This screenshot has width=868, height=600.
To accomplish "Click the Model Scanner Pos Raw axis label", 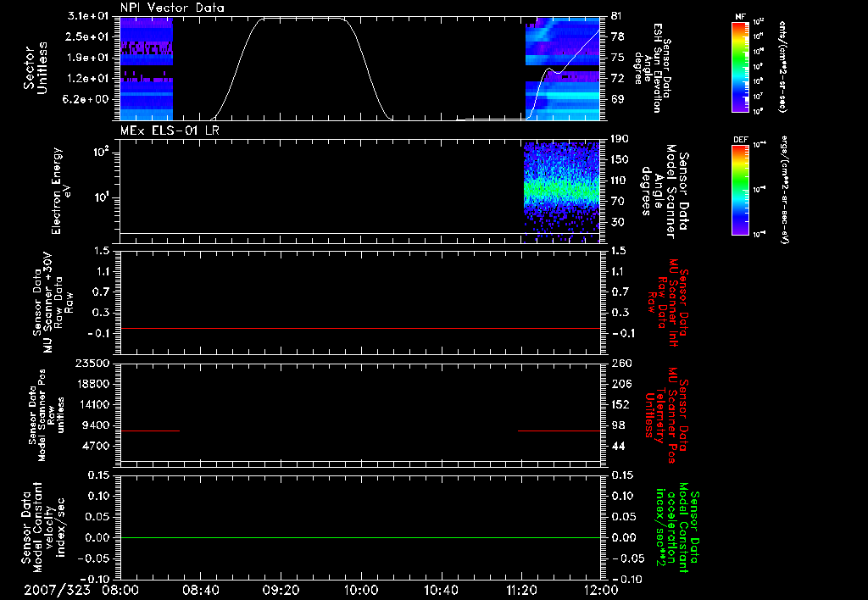I will [x=47, y=415].
